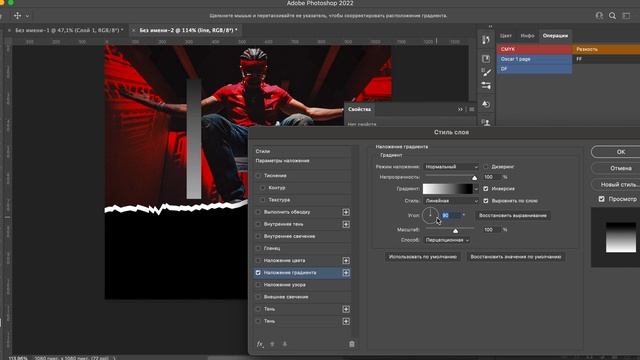Open the gradient picker arrow
640x360 pixels.
click(x=476, y=189)
